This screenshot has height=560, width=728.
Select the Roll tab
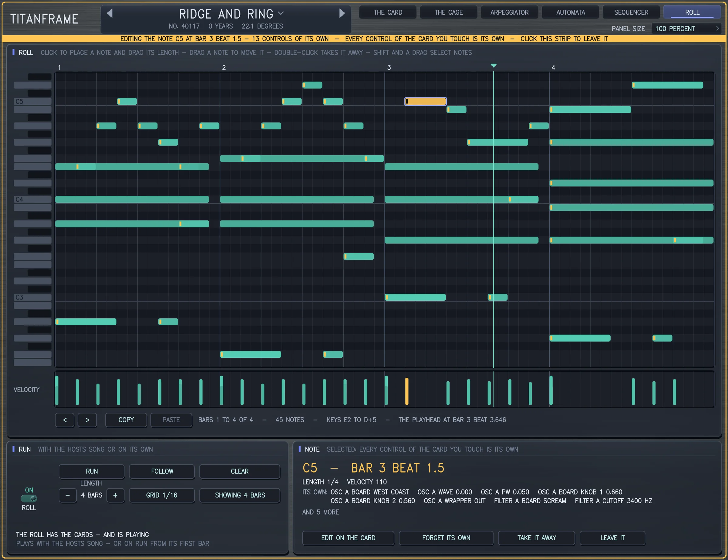692,12
